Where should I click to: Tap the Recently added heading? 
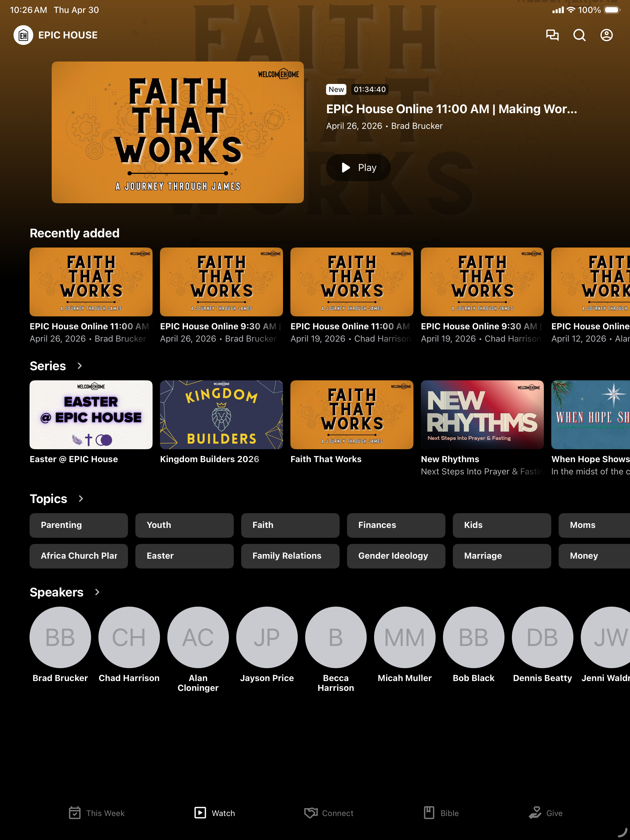pyautogui.click(x=74, y=233)
